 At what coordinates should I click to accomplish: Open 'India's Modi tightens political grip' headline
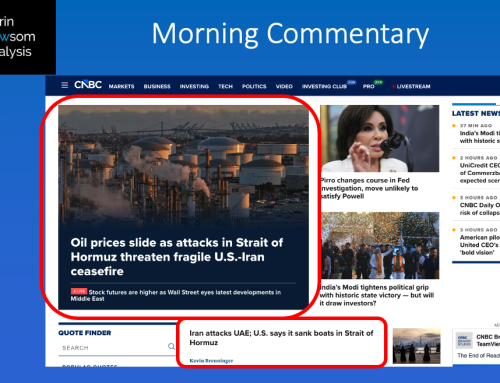tap(377, 295)
